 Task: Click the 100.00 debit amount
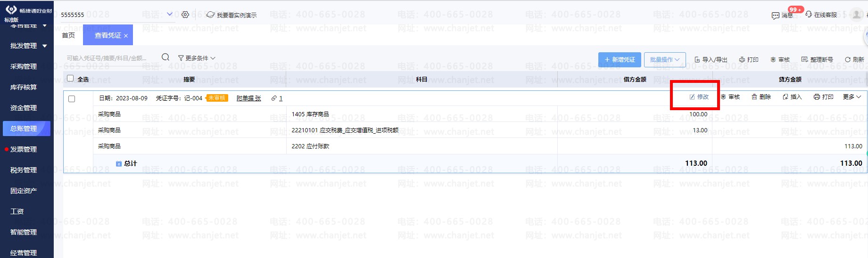[x=698, y=114]
